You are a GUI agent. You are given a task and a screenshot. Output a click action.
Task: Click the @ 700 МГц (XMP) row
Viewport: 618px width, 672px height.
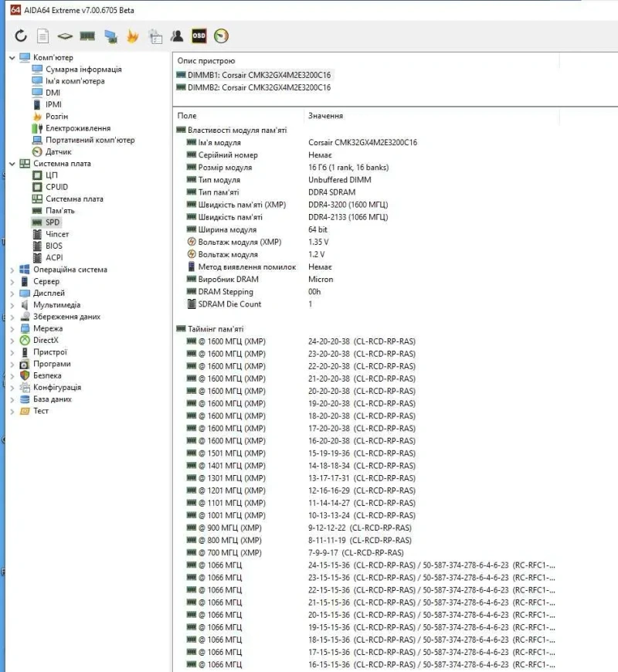click(x=295, y=553)
